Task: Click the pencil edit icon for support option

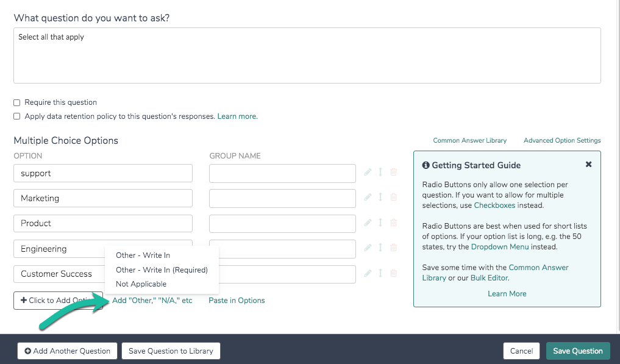Action: 368,172
